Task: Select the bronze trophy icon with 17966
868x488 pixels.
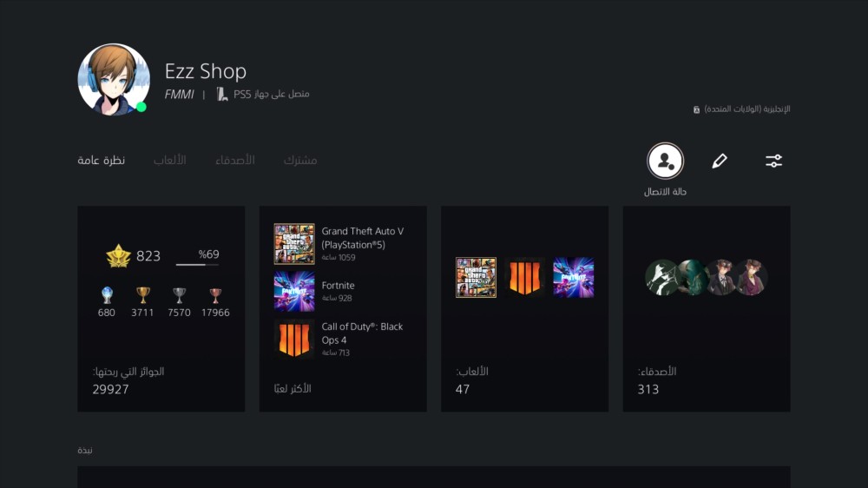Action: click(x=215, y=295)
